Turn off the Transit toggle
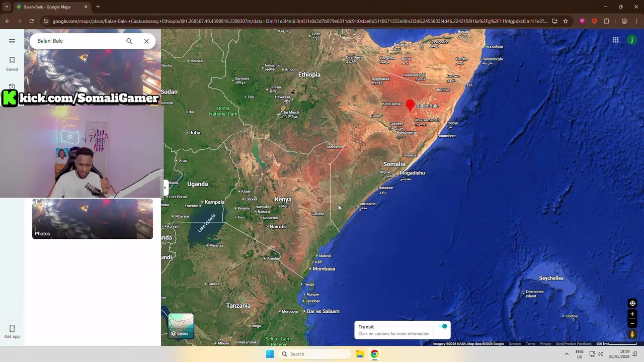The height and width of the screenshot is (362, 644). point(443,327)
